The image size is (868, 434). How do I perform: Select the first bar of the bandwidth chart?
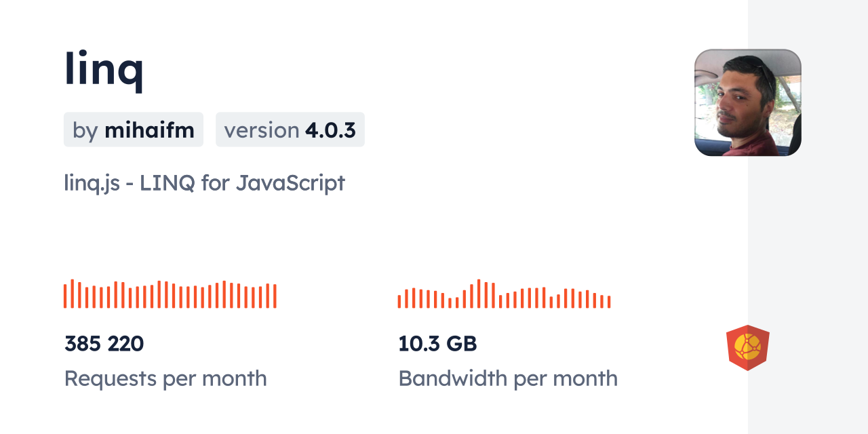(399, 301)
